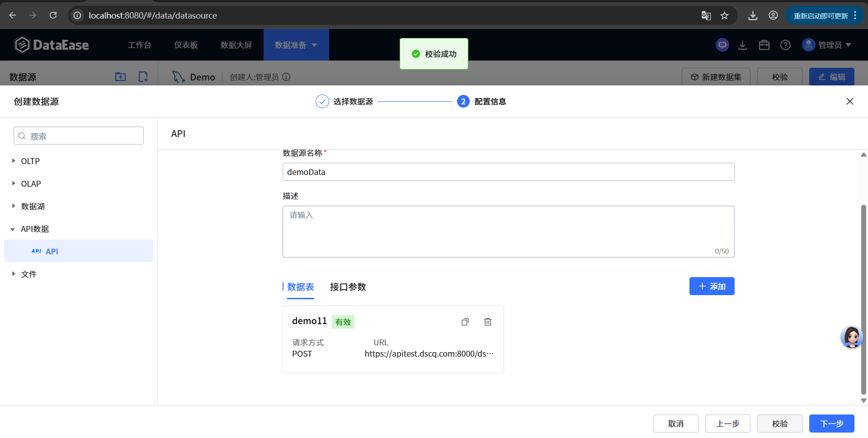The height and width of the screenshot is (438, 868).
Task: Click the browser bookmark star icon
Action: click(725, 16)
